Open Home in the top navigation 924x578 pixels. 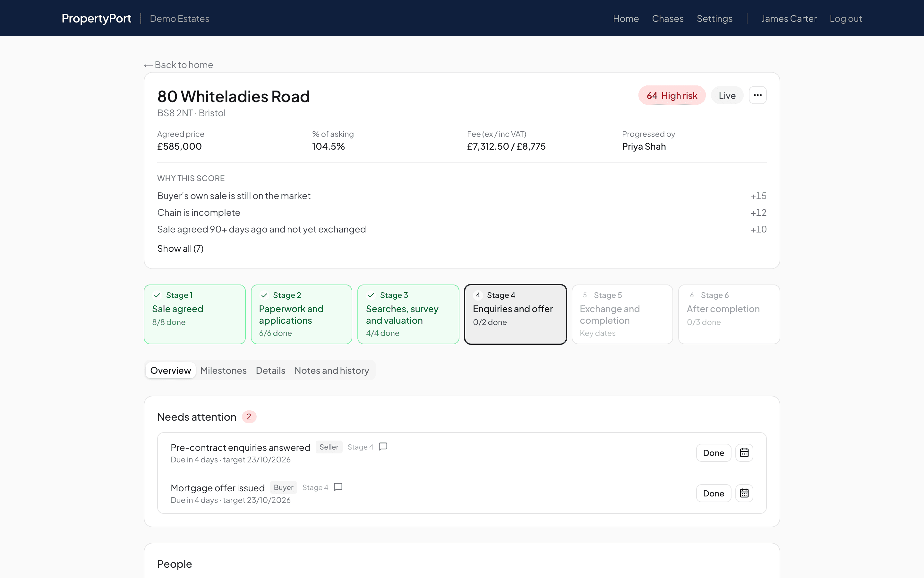pyautogui.click(x=626, y=18)
